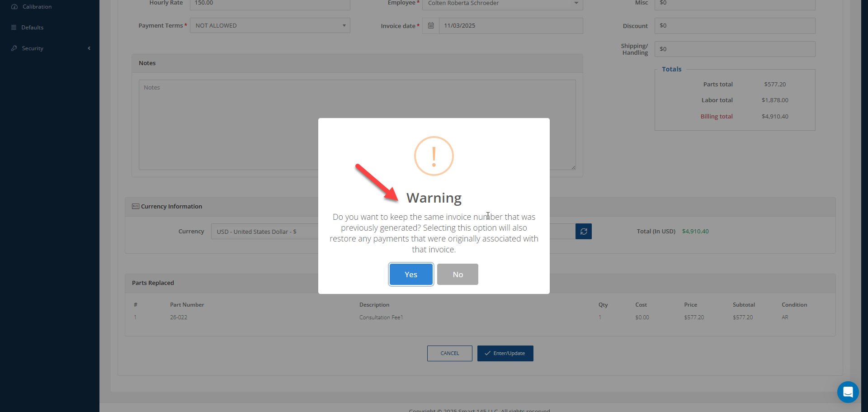Click the currency refresh icon button
868x412 pixels.
click(584, 232)
